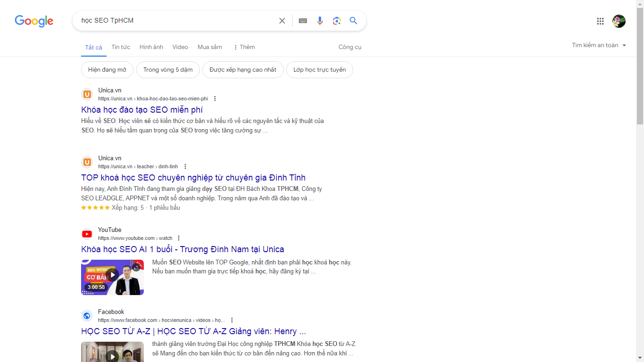This screenshot has height=362, width=644.
Task: Open the on-screen keyboard icon
Action: click(303, 21)
